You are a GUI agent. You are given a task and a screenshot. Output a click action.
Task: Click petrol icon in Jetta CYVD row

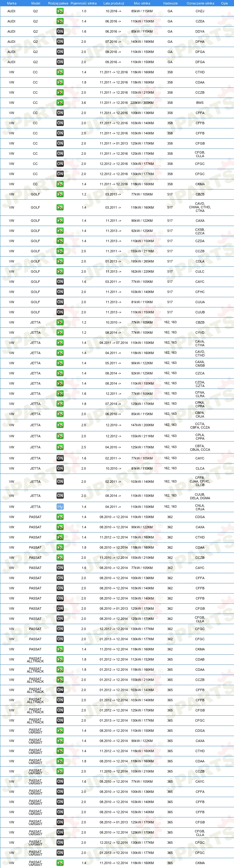click(x=60, y=333)
